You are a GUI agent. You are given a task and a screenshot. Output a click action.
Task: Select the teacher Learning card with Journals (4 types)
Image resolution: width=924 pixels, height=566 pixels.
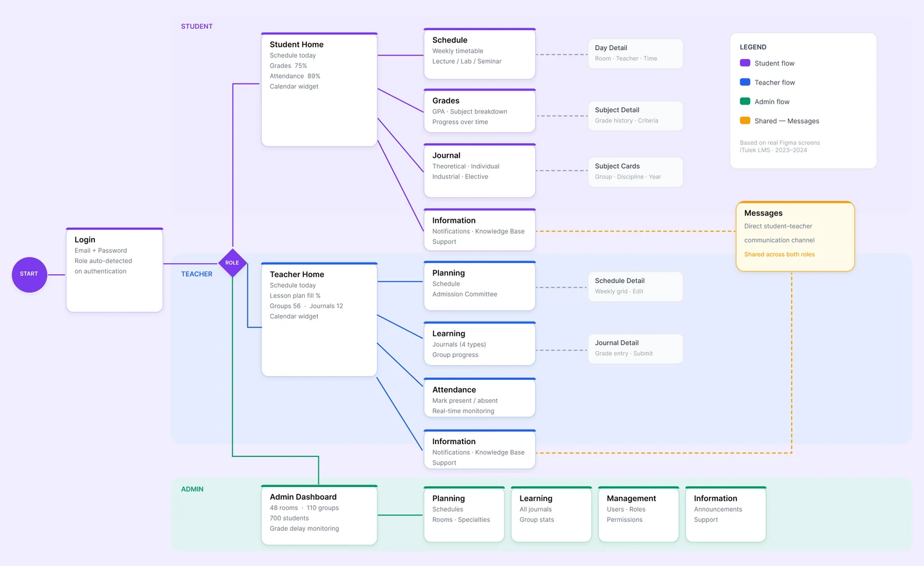(479, 343)
